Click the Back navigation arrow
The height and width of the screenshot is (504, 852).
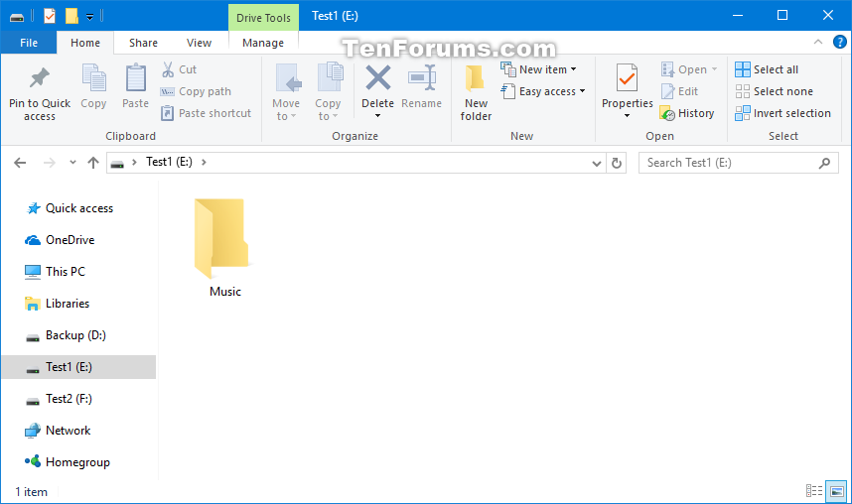pos(20,163)
